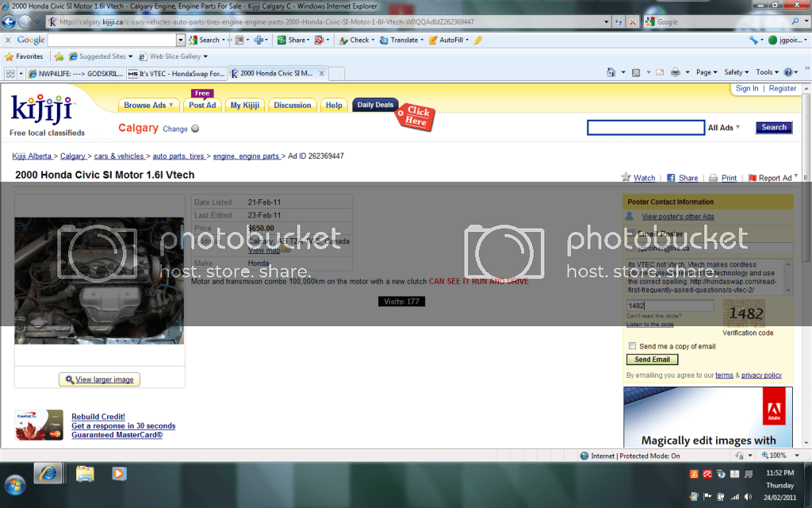Open the Discussion tab
The image size is (812, 508).
pyautogui.click(x=293, y=106)
